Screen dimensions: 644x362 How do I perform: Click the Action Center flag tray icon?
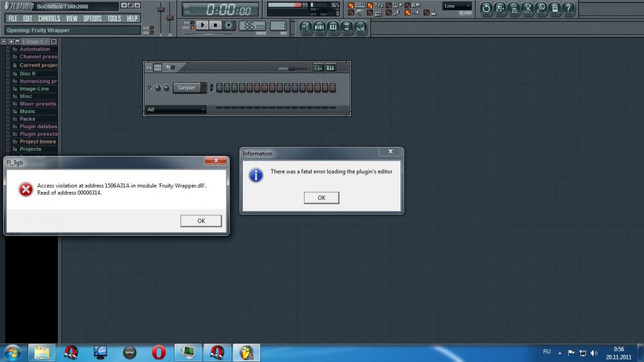[x=571, y=352]
